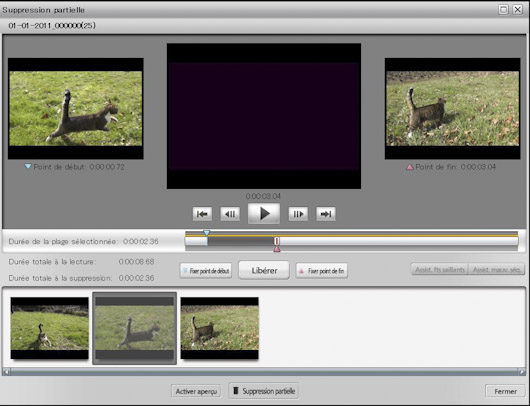
Task: Step back one frame
Action: [230, 214]
